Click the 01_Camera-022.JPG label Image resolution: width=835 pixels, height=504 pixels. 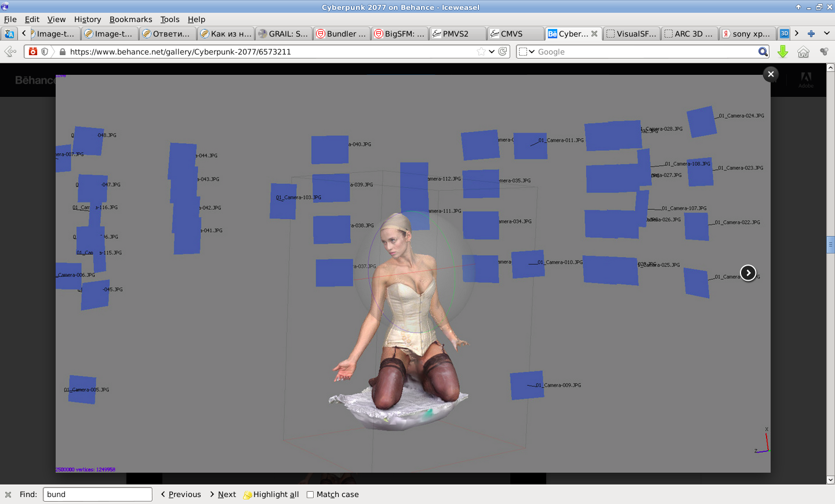point(738,222)
